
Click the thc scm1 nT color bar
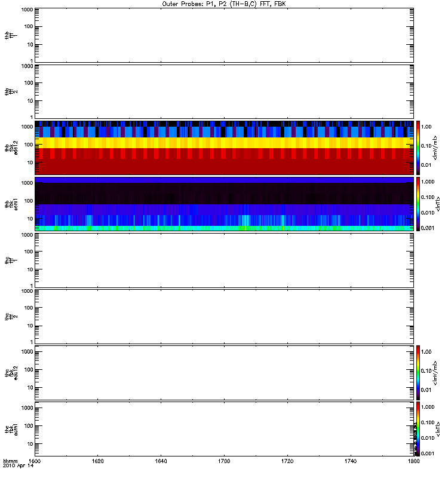click(x=418, y=429)
